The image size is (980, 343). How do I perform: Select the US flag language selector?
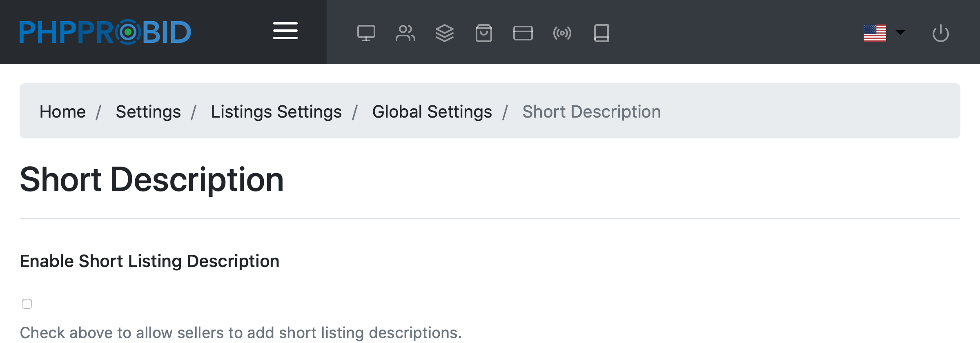tap(875, 33)
